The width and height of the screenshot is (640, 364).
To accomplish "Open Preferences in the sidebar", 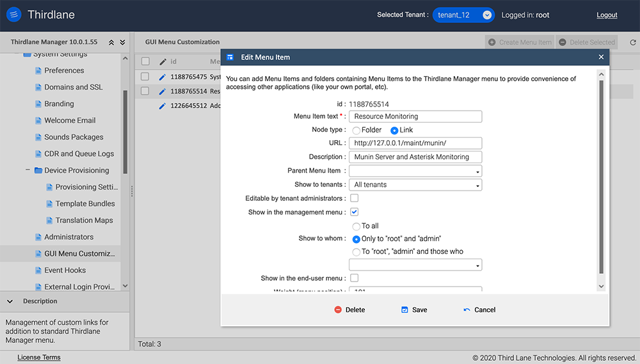I will coord(64,70).
